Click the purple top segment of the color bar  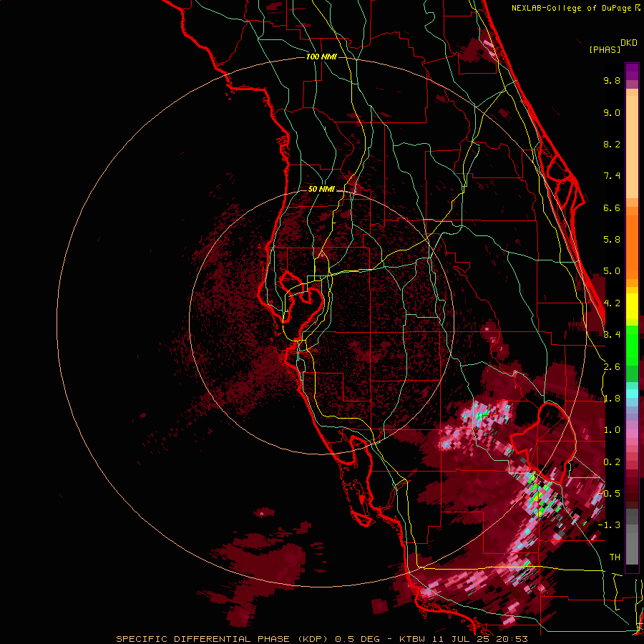(x=632, y=72)
